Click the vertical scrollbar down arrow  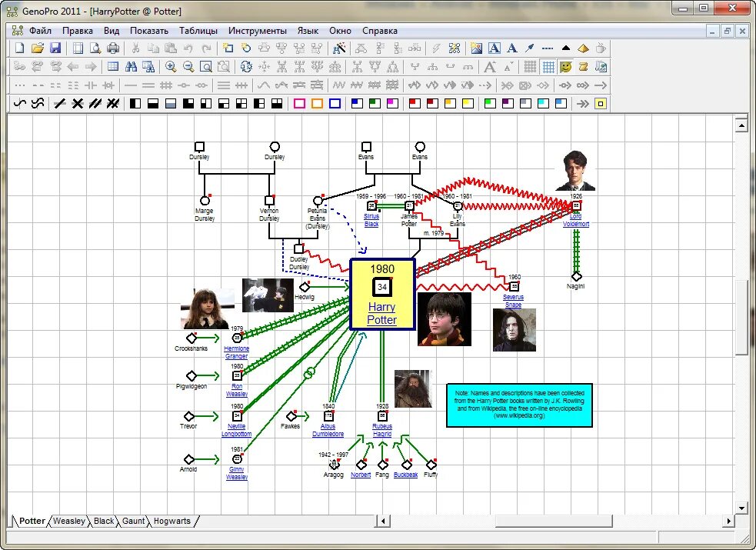[741, 508]
